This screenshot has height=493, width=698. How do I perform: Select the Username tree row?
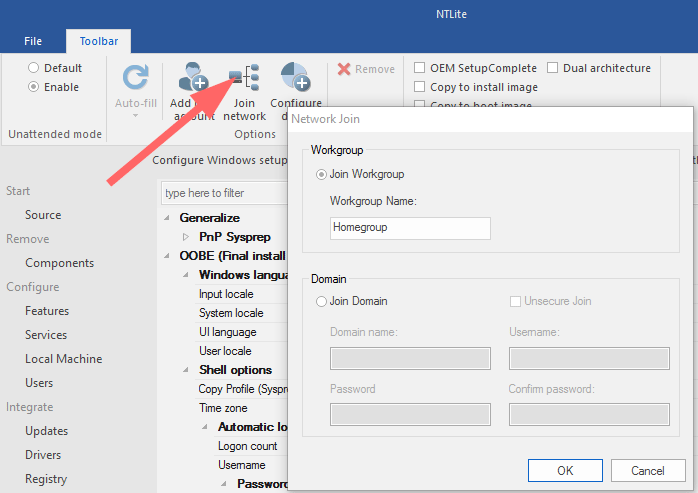click(x=251, y=465)
